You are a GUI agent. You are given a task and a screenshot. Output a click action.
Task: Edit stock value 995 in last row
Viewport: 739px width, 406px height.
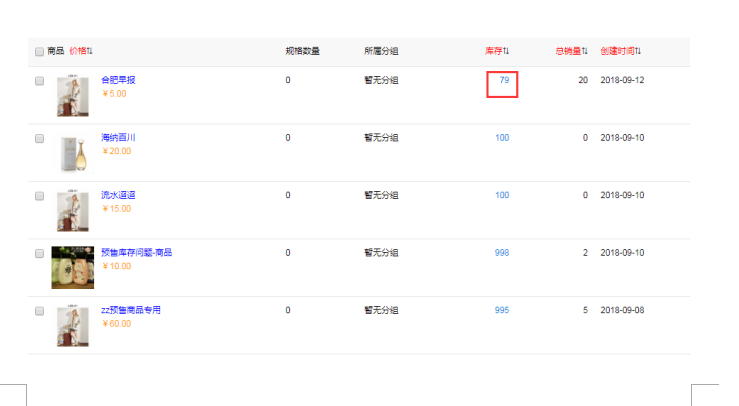click(x=502, y=310)
